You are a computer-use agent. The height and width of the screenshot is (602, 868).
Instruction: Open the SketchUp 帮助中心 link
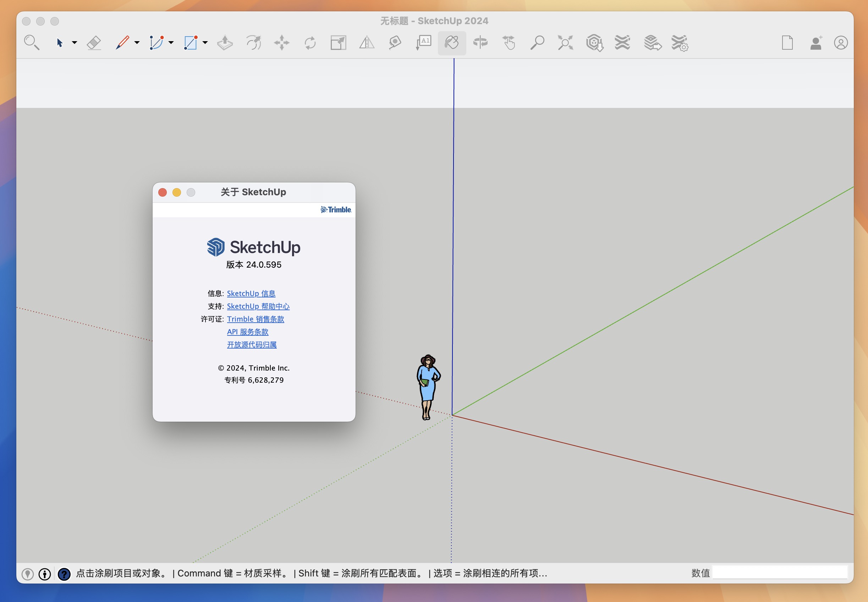click(258, 306)
